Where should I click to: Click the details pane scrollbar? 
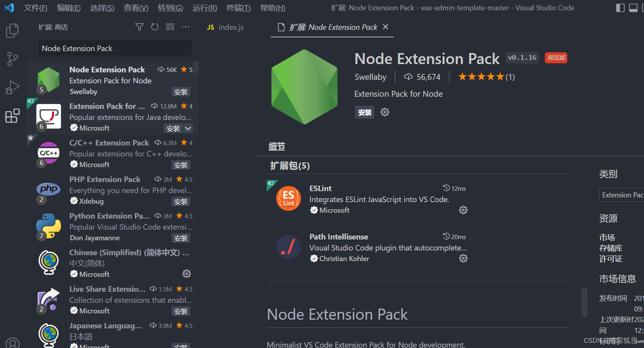click(x=584, y=302)
